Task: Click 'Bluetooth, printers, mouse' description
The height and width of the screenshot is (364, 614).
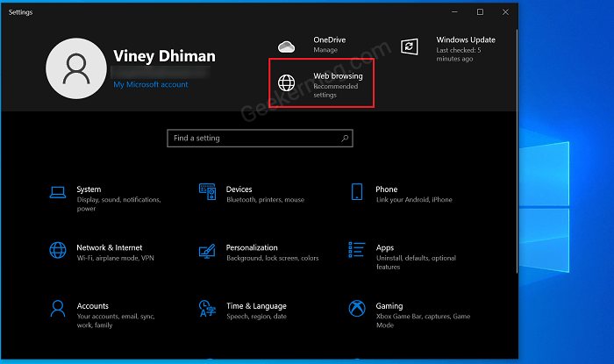Action: coord(265,200)
